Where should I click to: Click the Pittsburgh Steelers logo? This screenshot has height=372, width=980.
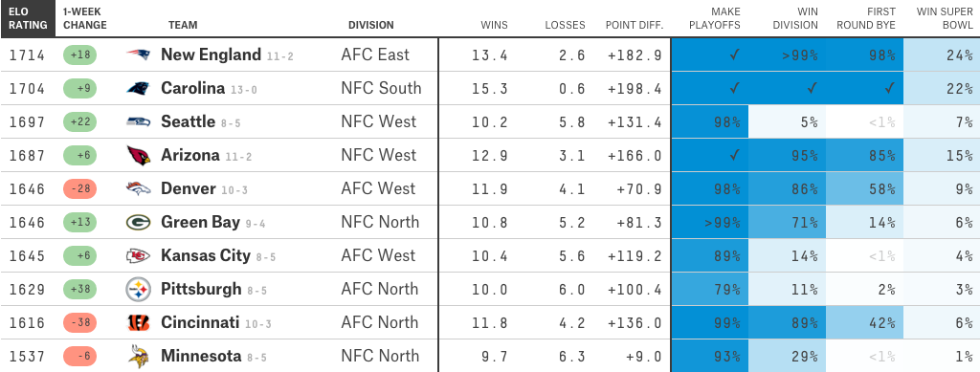click(138, 289)
